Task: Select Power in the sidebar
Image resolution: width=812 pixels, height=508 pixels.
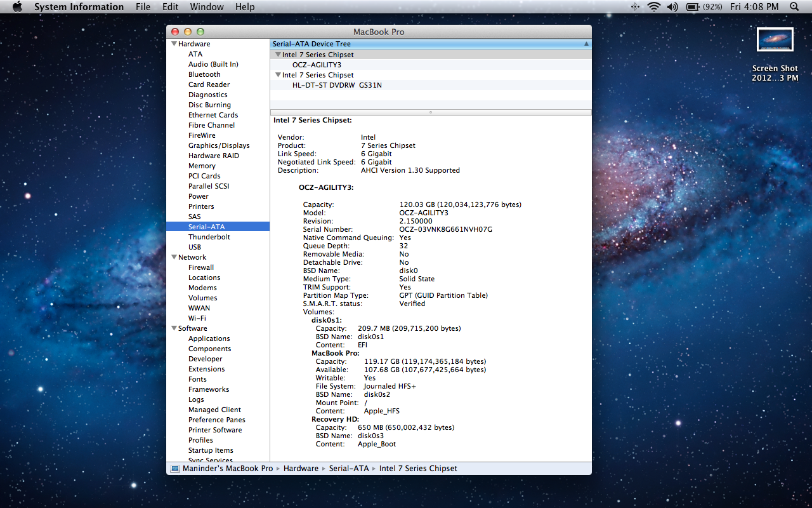Action: (198, 196)
